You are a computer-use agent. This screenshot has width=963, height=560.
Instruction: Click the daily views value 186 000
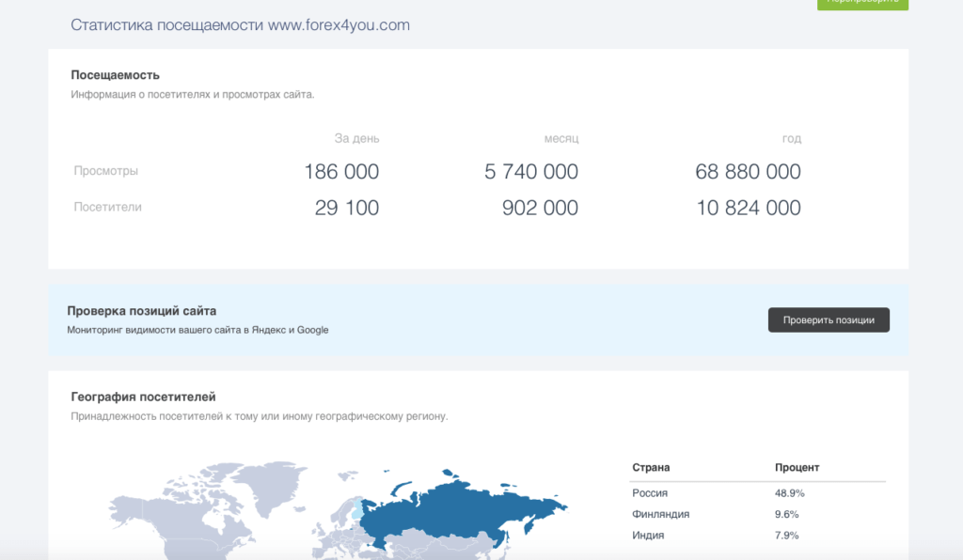click(x=341, y=172)
